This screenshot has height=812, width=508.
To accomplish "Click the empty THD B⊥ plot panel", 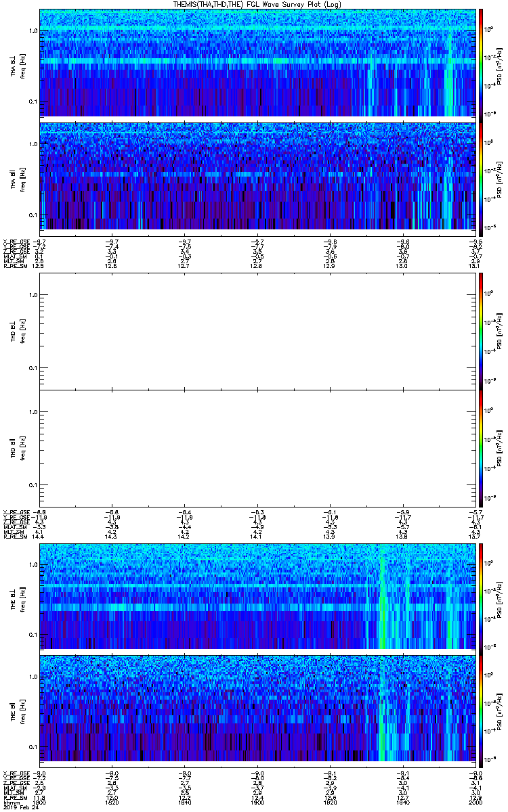I will (257, 331).
